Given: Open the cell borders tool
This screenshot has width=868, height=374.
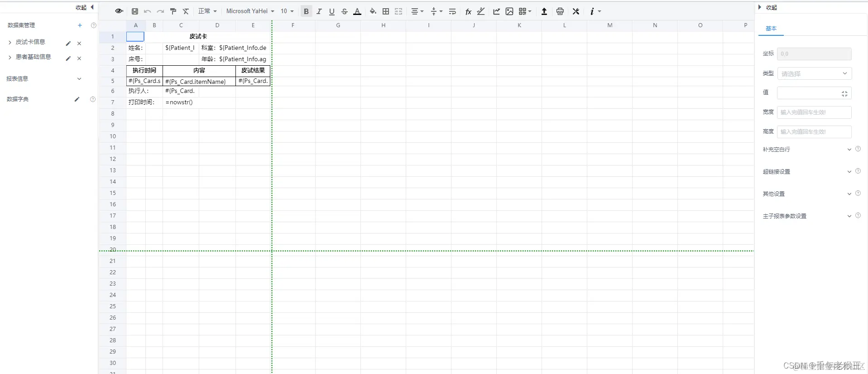Looking at the screenshot, I should click(x=386, y=11).
